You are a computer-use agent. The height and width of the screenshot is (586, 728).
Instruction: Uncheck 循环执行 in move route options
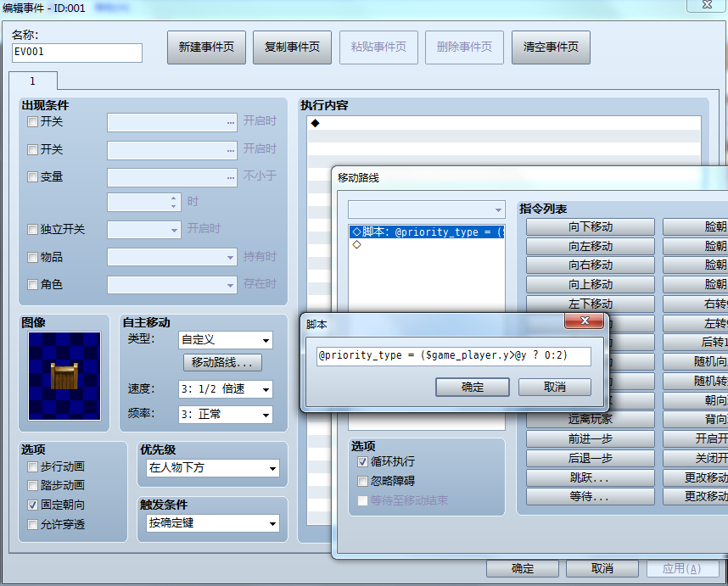point(362,461)
